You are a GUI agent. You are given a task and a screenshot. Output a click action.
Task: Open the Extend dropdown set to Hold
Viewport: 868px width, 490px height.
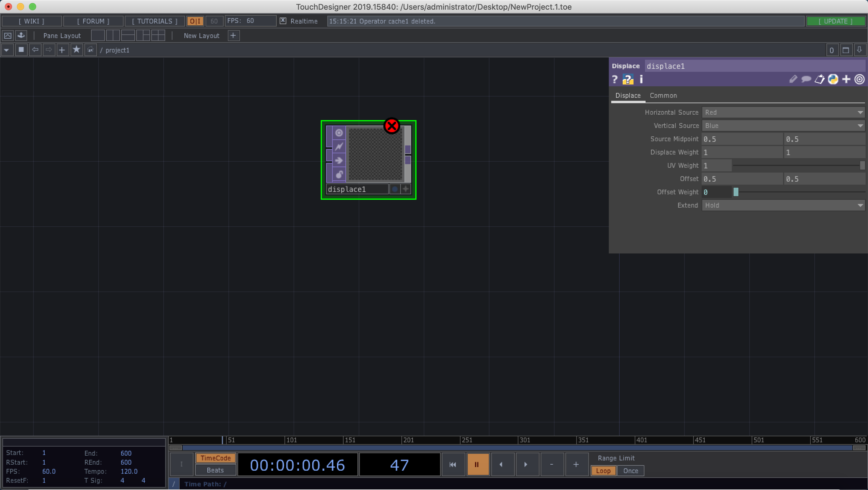tap(782, 205)
